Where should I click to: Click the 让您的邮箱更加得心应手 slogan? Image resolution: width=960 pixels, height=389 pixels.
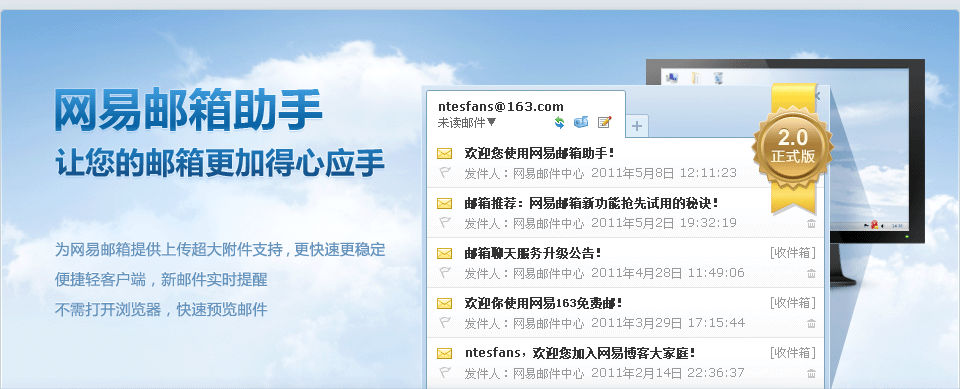tap(220, 163)
